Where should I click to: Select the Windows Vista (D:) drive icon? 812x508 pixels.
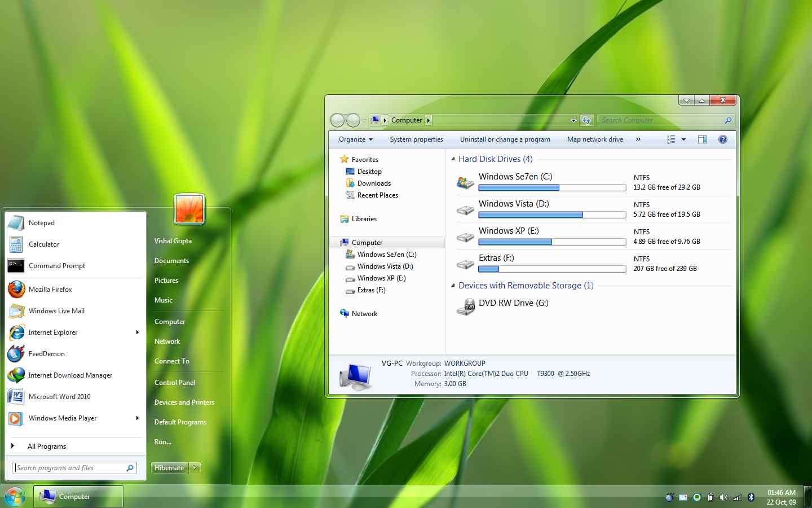466,210
